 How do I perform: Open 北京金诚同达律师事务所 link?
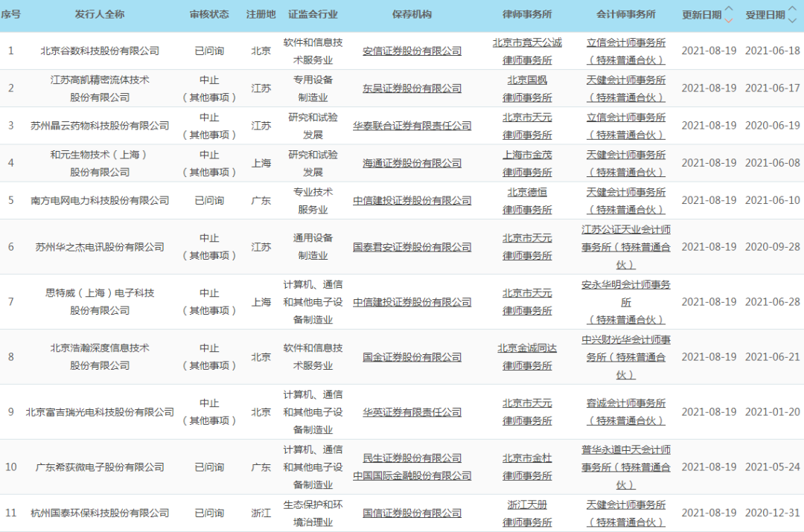click(x=527, y=356)
